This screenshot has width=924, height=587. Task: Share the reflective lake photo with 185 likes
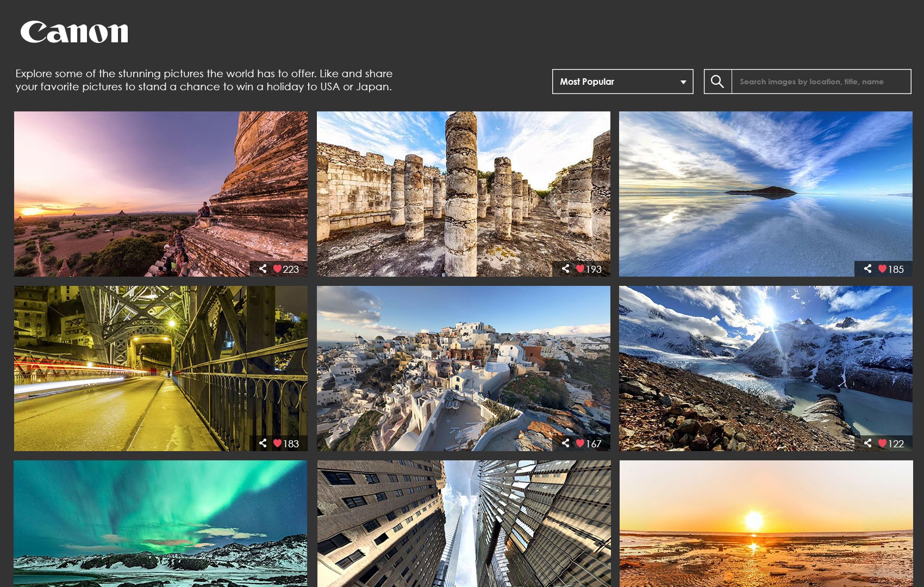(x=868, y=268)
